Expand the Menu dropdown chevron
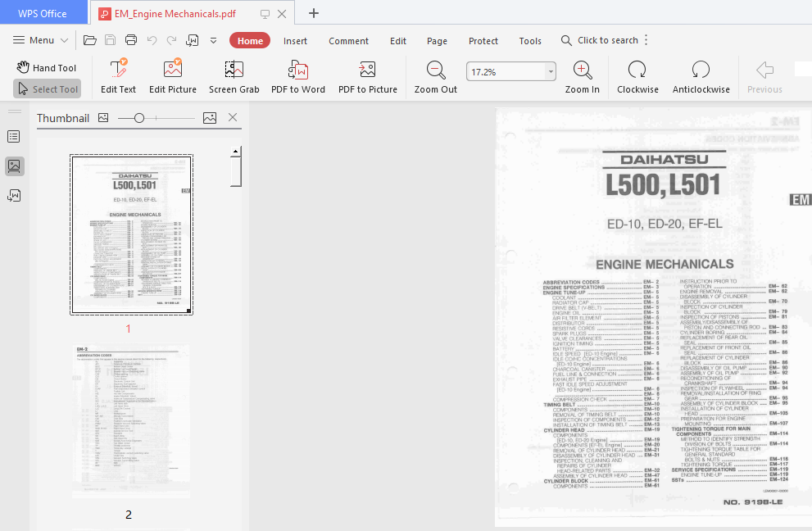 click(64, 40)
